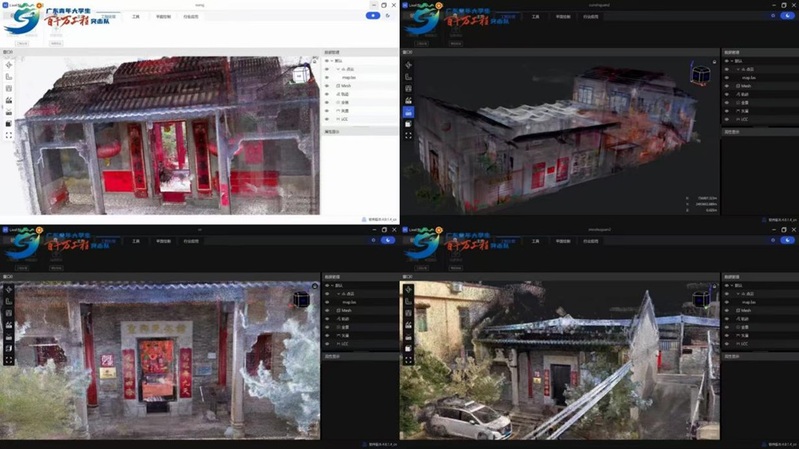
Task: Collapse 点云 tree node in light-theme window
Action: click(337, 69)
